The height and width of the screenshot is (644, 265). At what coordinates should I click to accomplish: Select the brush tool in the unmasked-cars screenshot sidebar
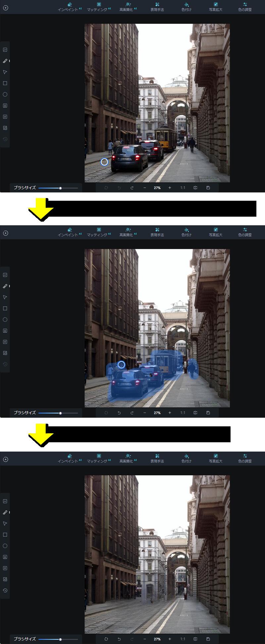(5, 61)
